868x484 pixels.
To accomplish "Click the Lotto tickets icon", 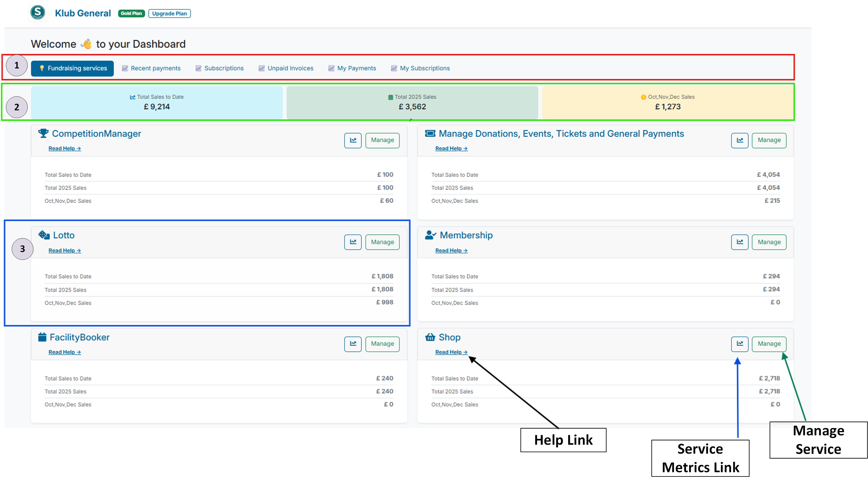I will 44,235.
